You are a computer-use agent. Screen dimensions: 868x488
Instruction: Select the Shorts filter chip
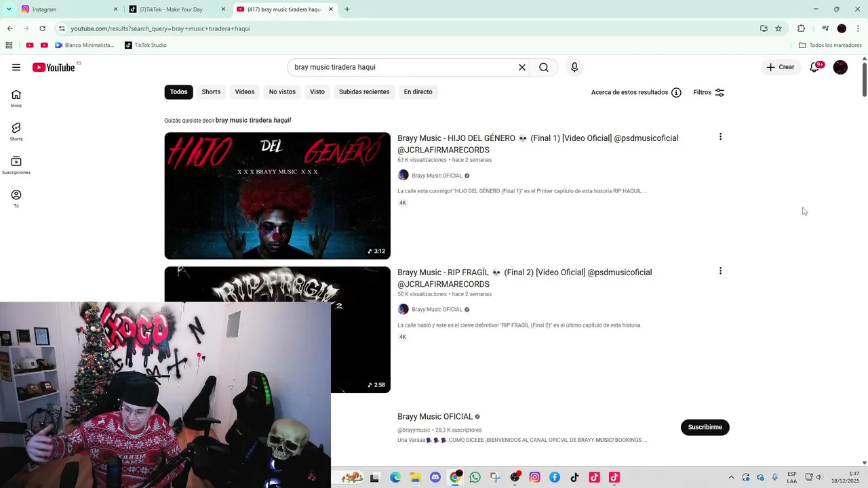point(211,92)
